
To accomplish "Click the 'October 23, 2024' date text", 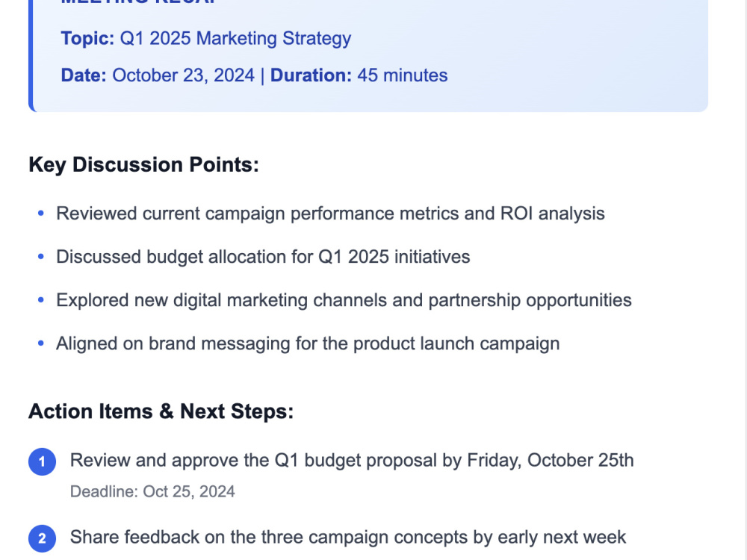I will pyautogui.click(x=184, y=75).
